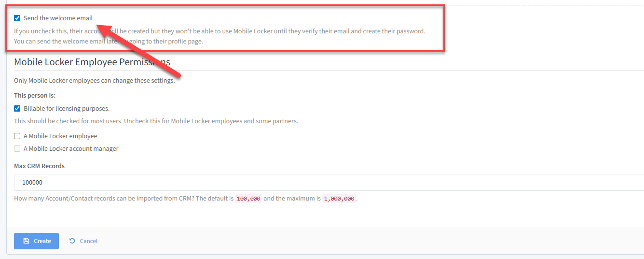
Task: Click the save icon on Create button
Action: tap(26, 241)
